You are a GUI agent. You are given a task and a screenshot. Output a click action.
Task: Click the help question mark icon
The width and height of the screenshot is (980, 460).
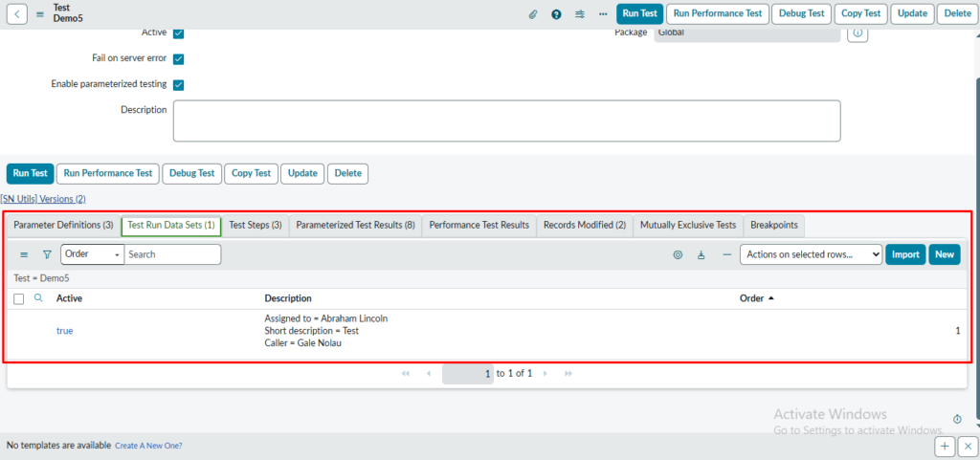point(556,14)
